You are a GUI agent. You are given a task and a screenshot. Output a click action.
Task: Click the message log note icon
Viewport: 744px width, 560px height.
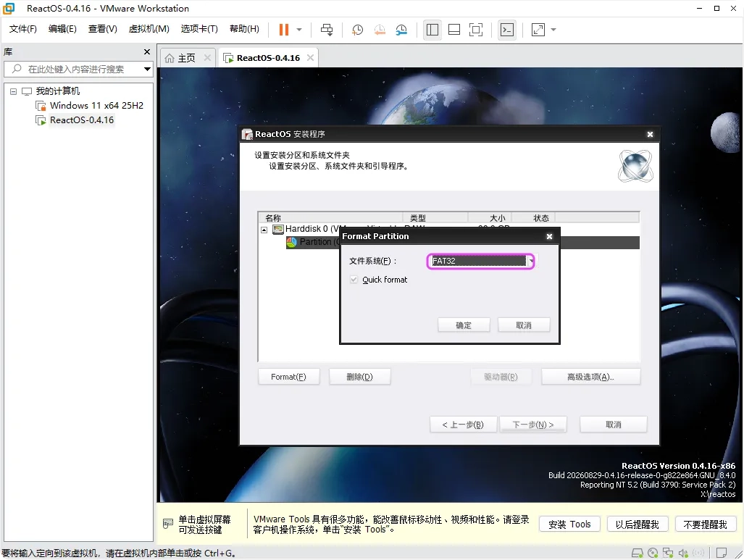coord(722,553)
